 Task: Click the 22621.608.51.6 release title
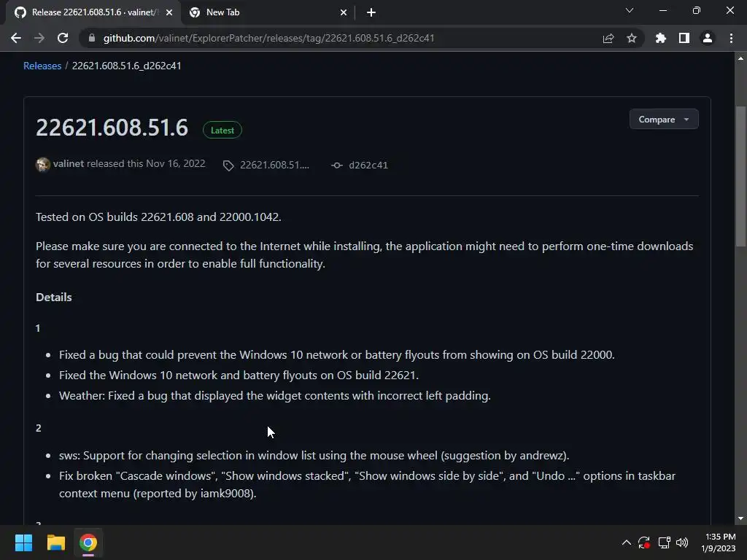pos(112,128)
